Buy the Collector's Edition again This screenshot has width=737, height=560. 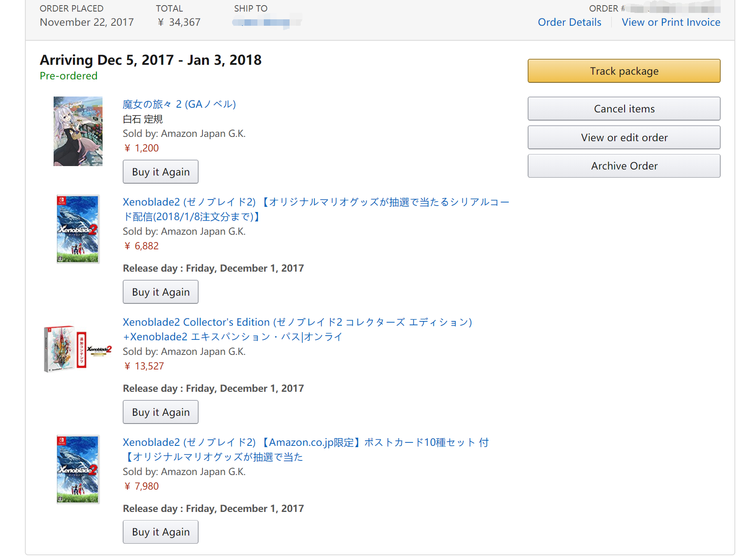160,412
